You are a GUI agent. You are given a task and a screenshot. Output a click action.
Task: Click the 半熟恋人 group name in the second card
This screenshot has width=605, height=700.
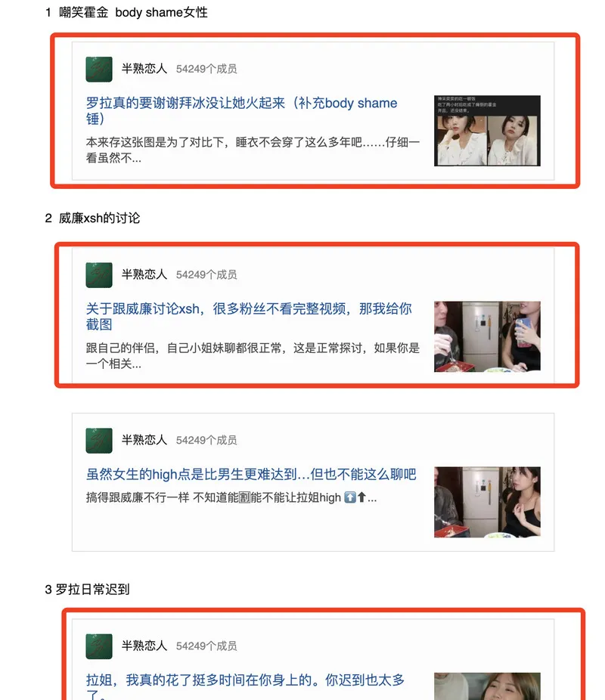(x=144, y=274)
